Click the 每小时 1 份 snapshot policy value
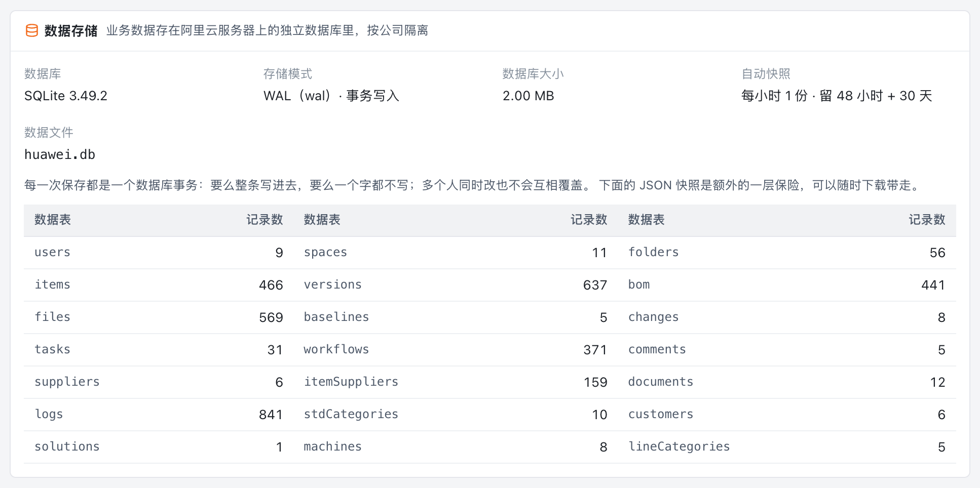This screenshot has width=980, height=488. tap(837, 96)
